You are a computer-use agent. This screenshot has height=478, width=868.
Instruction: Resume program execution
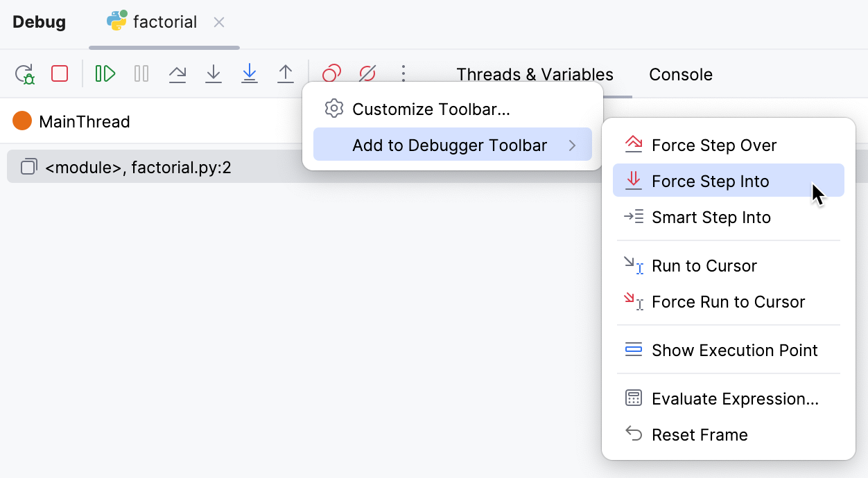pyautogui.click(x=105, y=73)
